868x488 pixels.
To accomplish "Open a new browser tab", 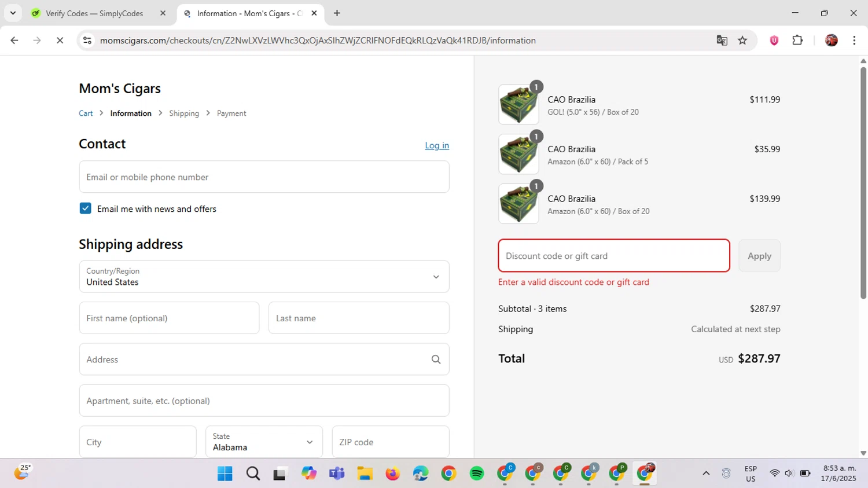I will (x=337, y=13).
